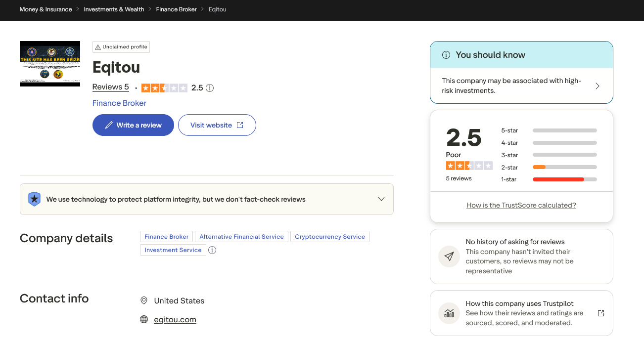Click the You should know heading
644x341 pixels.
(x=490, y=55)
